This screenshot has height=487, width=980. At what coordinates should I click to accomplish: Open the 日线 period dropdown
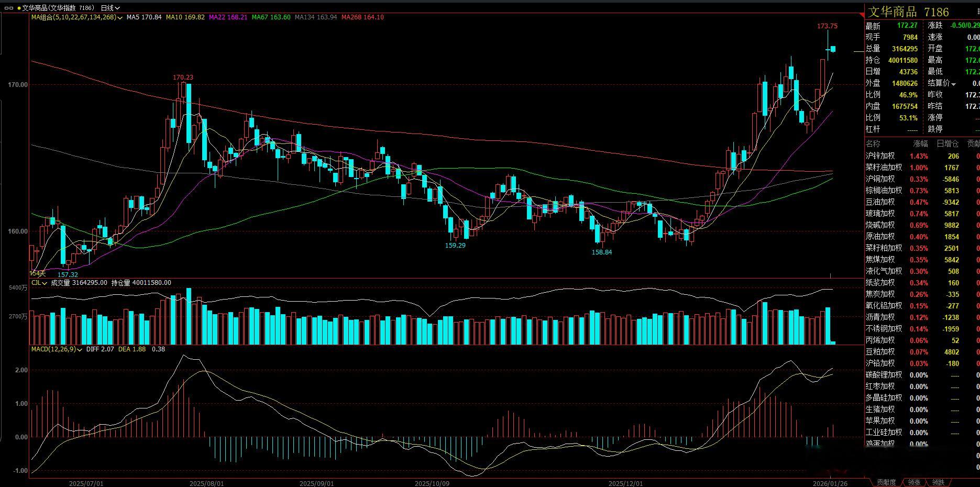pyautogui.click(x=110, y=8)
